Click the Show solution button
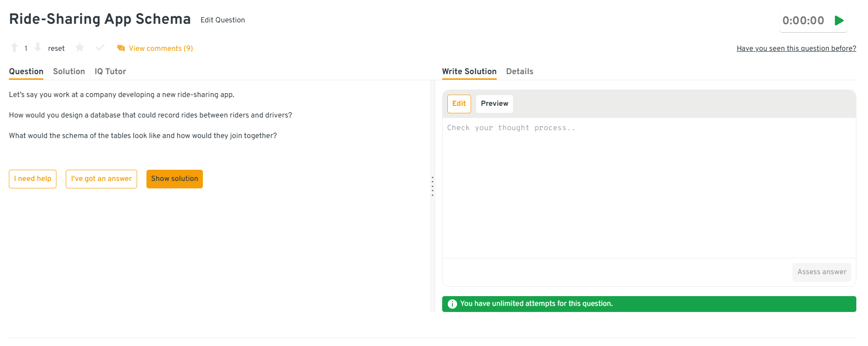This screenshot has height=346, width=868. 174,179
